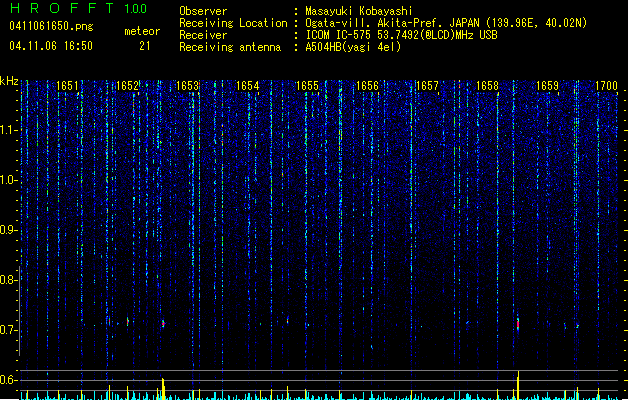Click the 1653 time marker

tap(187, 86)
